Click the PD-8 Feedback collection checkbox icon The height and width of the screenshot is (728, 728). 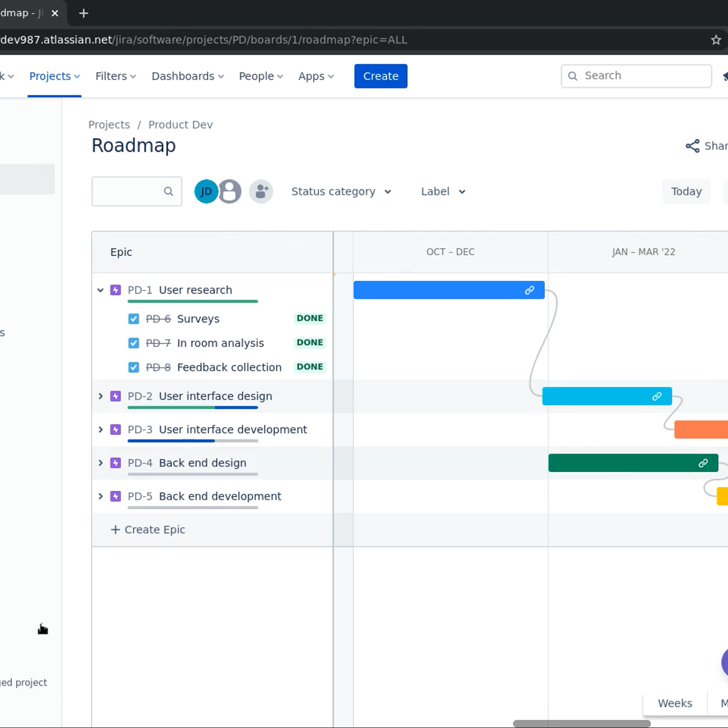coord(133,368)
